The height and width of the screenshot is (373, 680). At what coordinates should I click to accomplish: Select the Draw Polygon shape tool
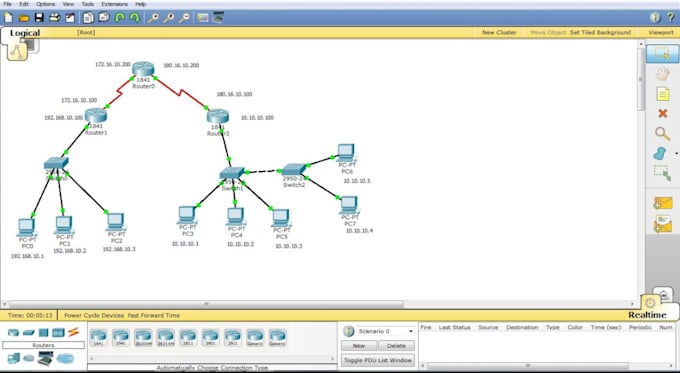tap(660, 153)
